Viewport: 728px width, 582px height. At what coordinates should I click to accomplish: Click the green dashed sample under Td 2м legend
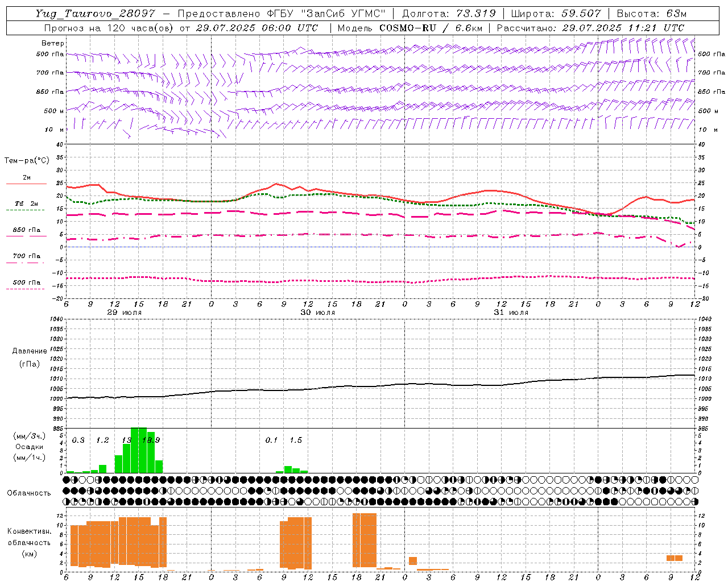click(25, 210)
